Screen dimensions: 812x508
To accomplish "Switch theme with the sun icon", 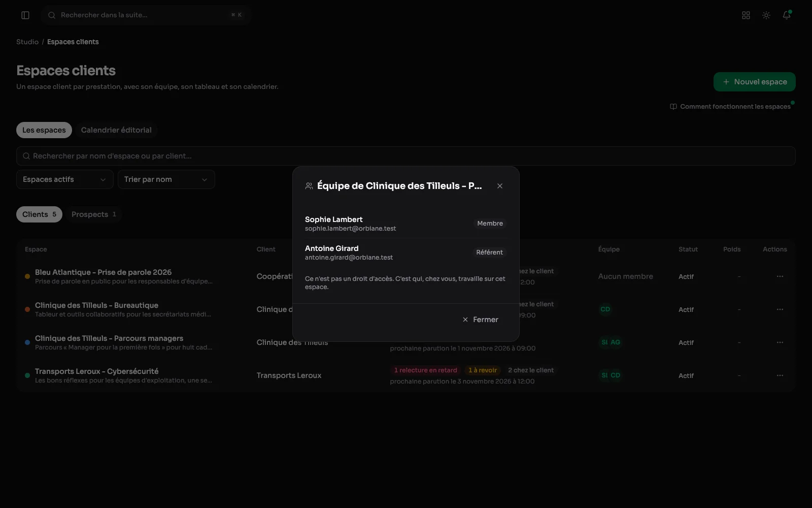I will pyautogui.click(x=766, y=15).
